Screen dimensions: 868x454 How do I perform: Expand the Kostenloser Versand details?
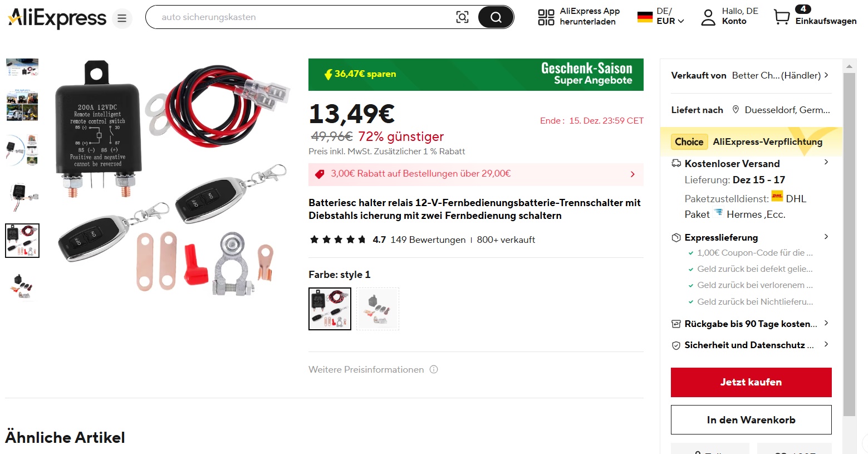click(x=751, y=163)
